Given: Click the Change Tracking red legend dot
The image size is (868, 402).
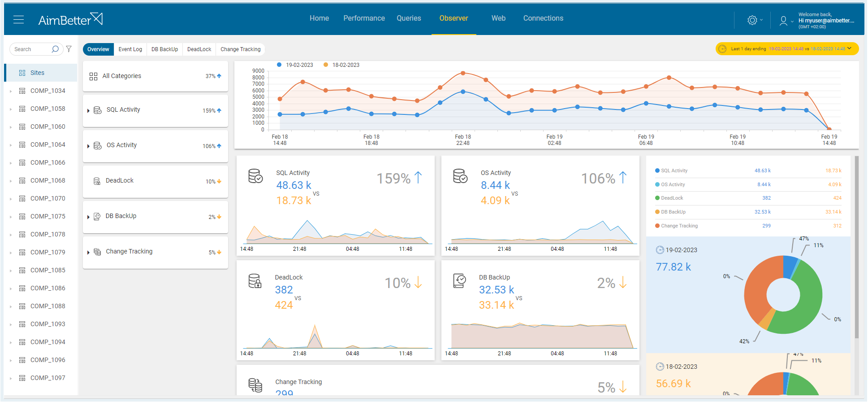Looking at the screenshot, I should 657,226.
